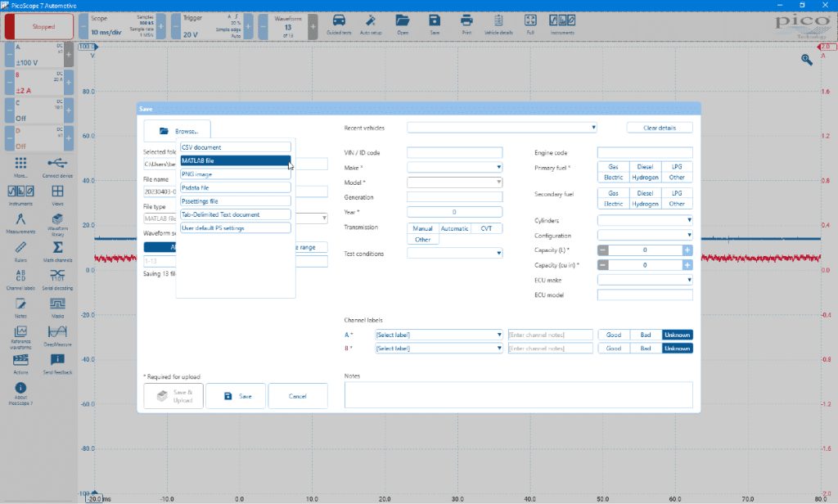
Task: Click the VIN / ID code field
Action: [454, 152]
